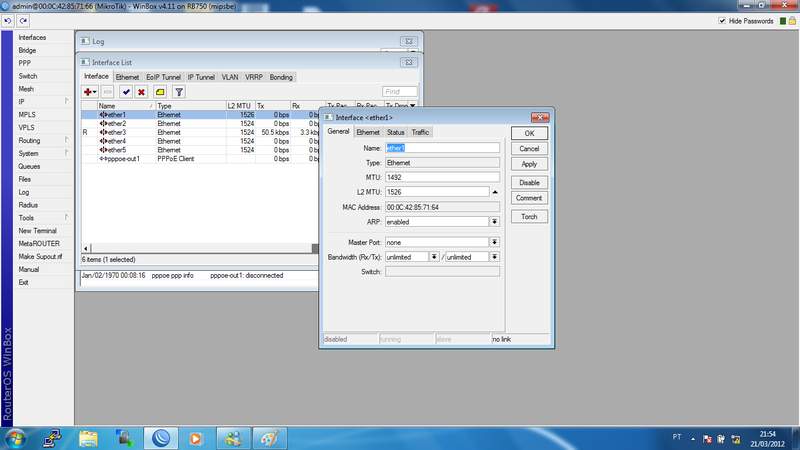Click the MTU input field

click(442, 177)
